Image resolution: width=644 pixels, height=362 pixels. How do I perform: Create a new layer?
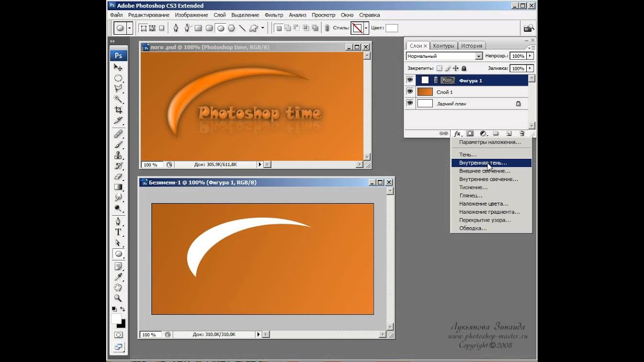509,134
